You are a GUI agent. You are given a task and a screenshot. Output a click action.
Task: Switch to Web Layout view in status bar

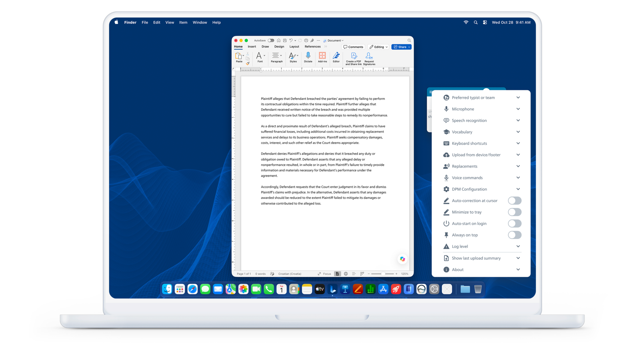pos(346,274)
